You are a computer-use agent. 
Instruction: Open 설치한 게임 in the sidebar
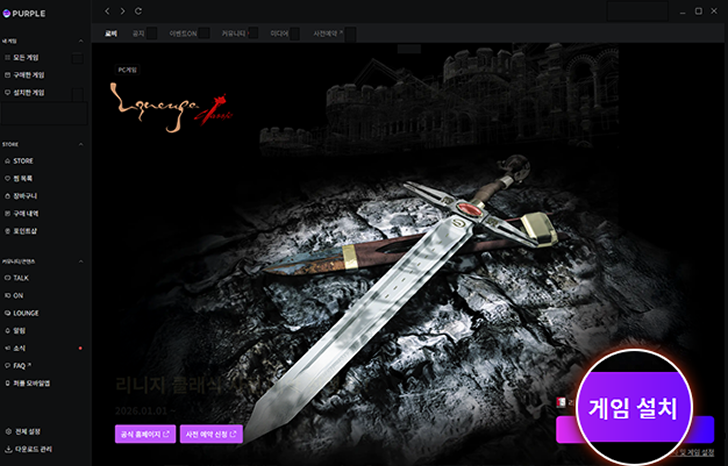(x=25, y=92)
